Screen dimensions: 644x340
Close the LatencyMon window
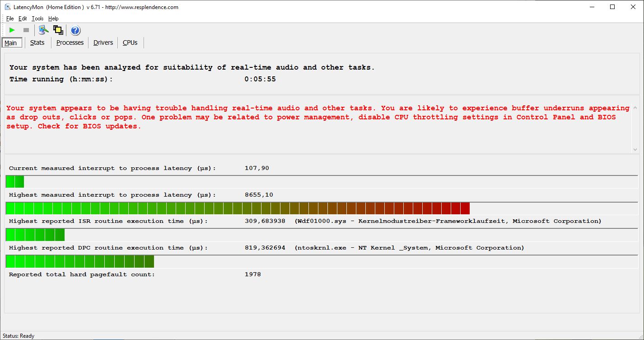[633, 7]
